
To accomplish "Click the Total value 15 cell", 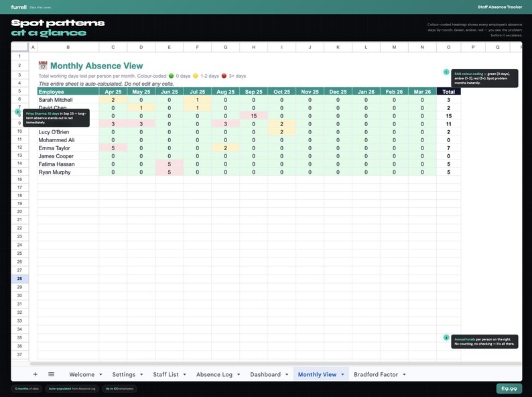I will (448, 116).
